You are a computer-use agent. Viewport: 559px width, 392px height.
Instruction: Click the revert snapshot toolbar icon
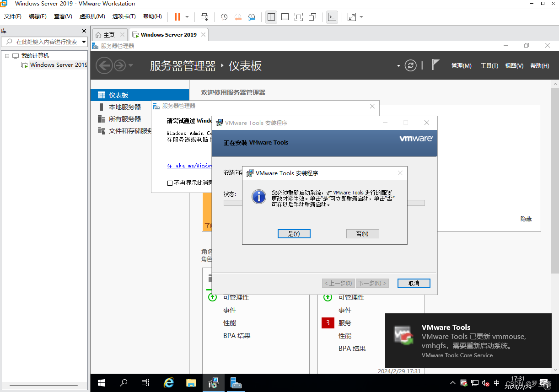pos(238,17)
